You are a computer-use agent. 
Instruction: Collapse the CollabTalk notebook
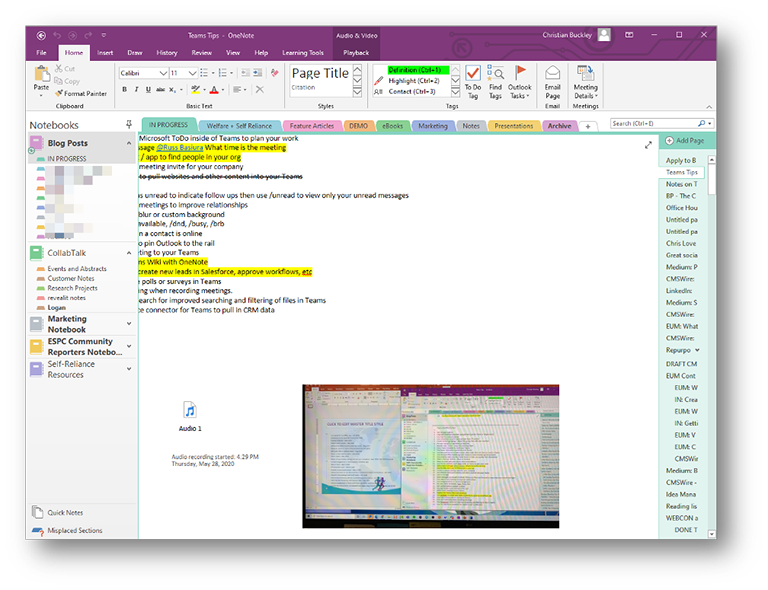click(x=129, y=253)
